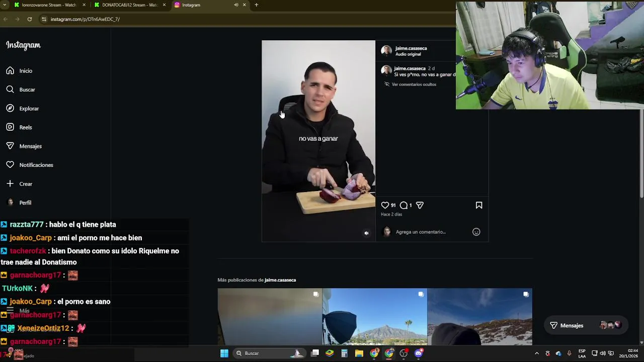
Task: Open floating Mensajes button bottom right
Action: (586, 325)
